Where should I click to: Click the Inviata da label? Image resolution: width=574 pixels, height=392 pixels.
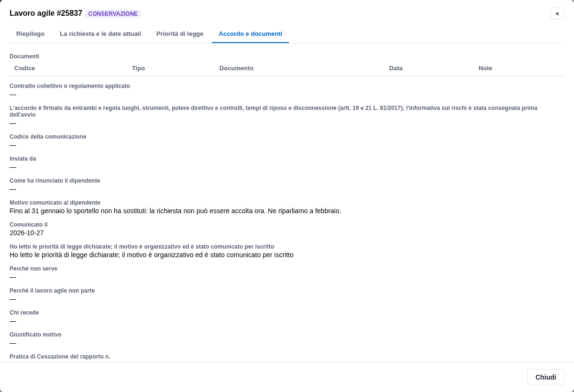(x=22, y=159)
